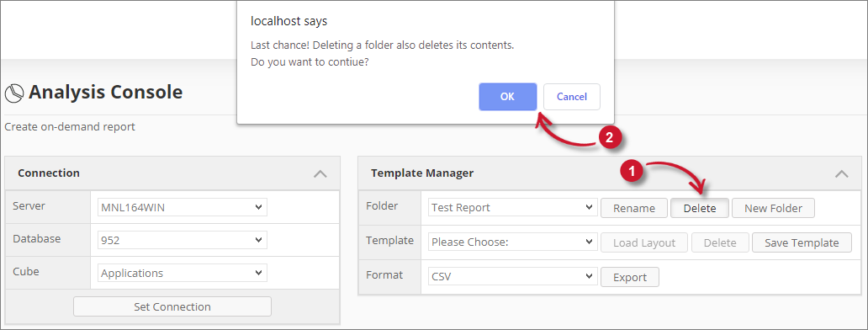Click the 'Create on-demand report' text
This screenshot has height=330, width=868.
pyautogui.click(x=70, y=127)
